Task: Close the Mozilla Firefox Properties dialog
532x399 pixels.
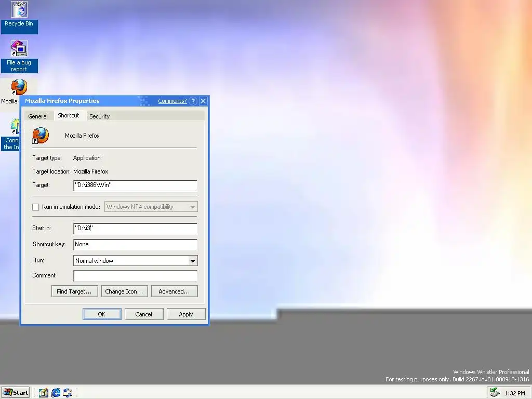Action: [203, 101]
